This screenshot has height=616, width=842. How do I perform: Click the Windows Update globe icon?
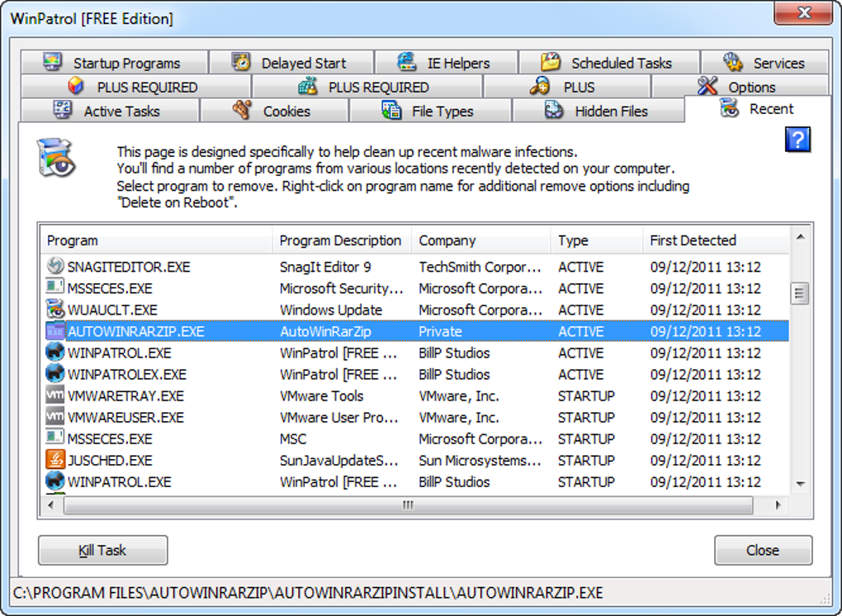pyautogui.click(x=51, y=310)
